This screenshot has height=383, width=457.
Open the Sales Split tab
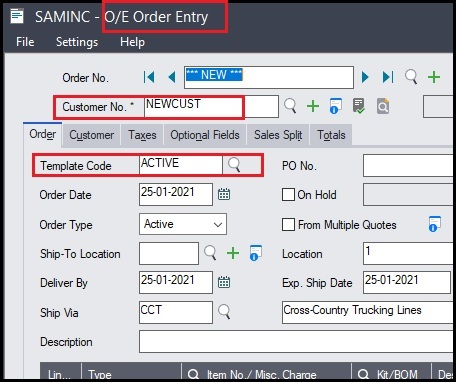(x=278, y=135)
